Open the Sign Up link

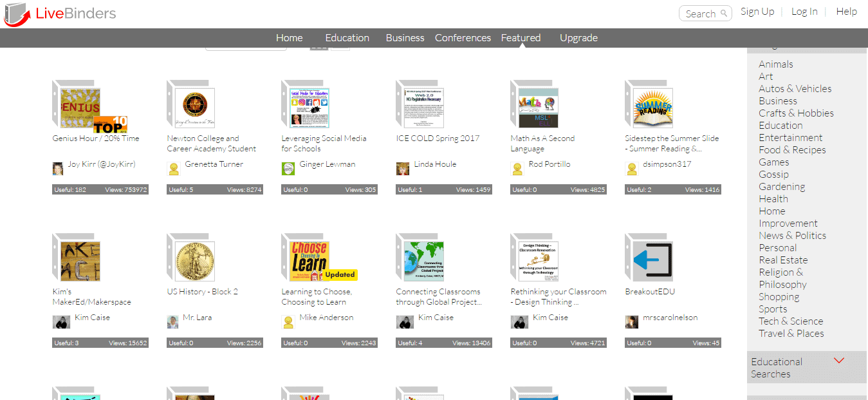tap(757, 11)
